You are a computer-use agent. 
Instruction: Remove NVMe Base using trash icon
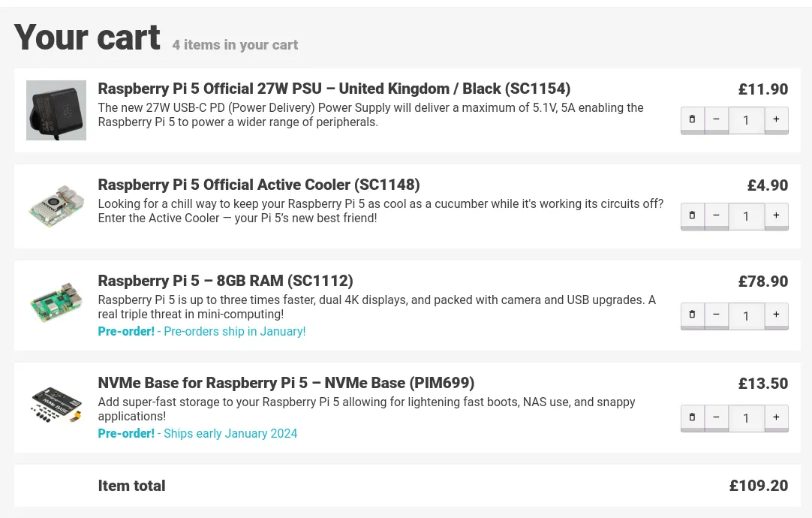[692, 417]
